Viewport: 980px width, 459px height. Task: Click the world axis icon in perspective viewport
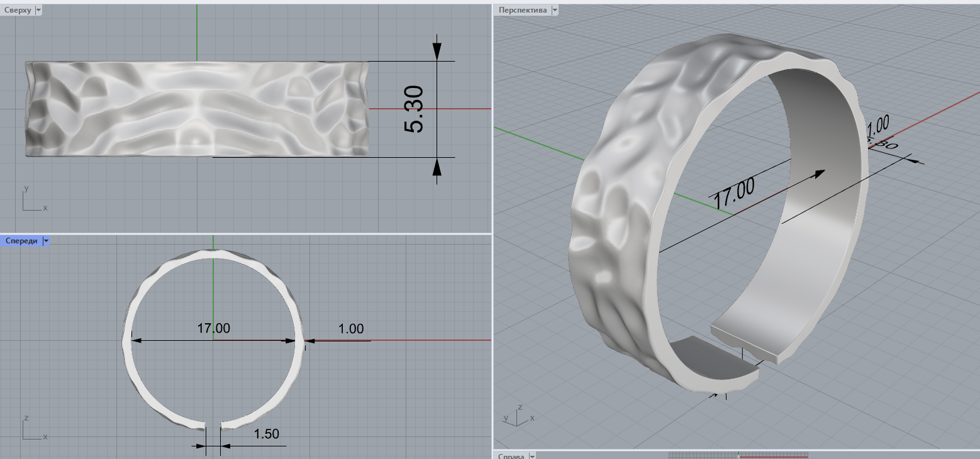click(x=519, y=416)
